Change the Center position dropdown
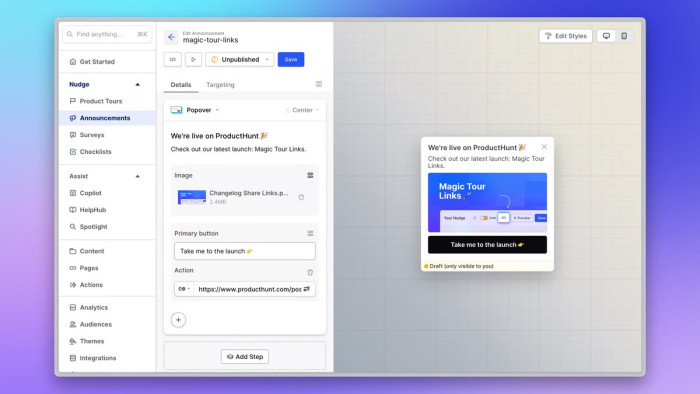The image size is (700, 394). pyautogui.click(x=302, y=110)
